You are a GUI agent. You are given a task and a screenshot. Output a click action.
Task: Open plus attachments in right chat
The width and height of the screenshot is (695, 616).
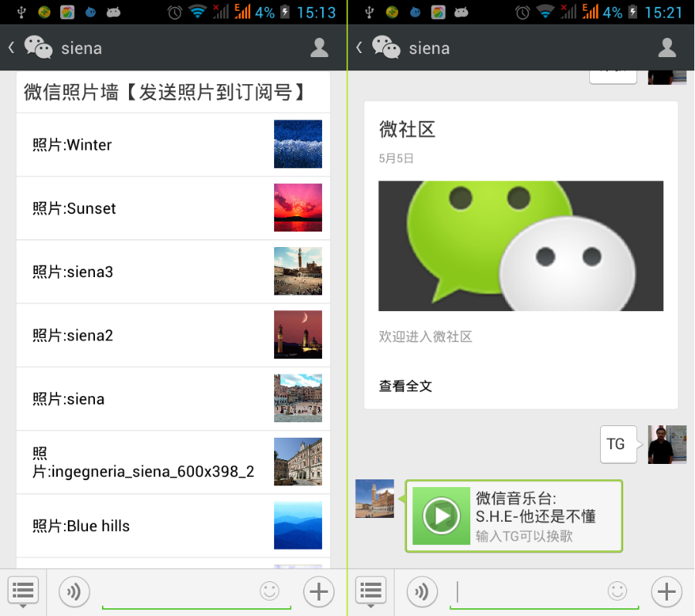(x=666, y=591)
